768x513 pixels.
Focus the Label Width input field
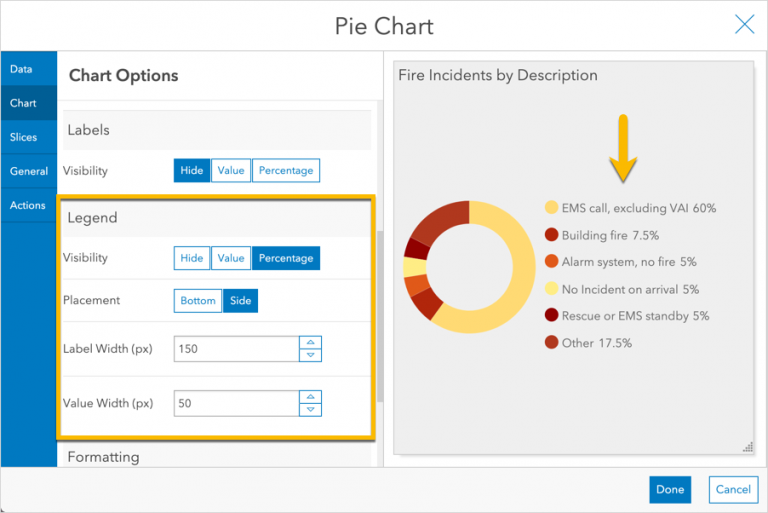pyautogui.click(x=236, y=349)
